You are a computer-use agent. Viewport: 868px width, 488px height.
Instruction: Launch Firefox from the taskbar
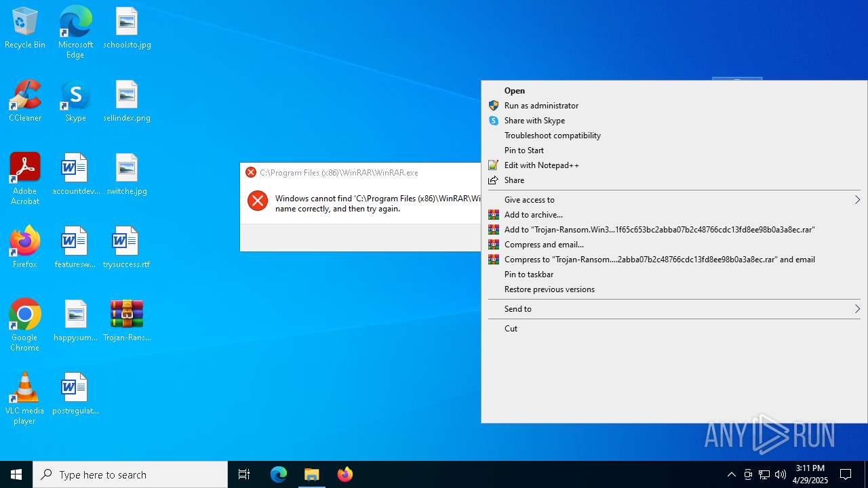(345, 474)
